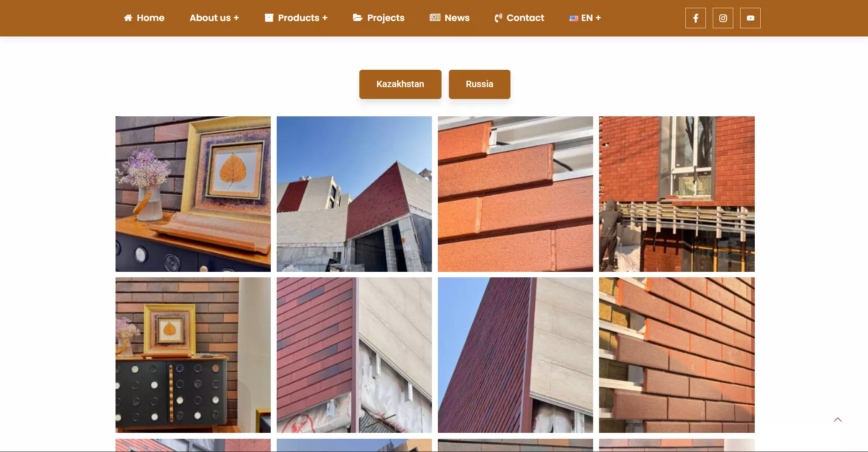Open the Facebook social icon

click(x=695, y=18)
